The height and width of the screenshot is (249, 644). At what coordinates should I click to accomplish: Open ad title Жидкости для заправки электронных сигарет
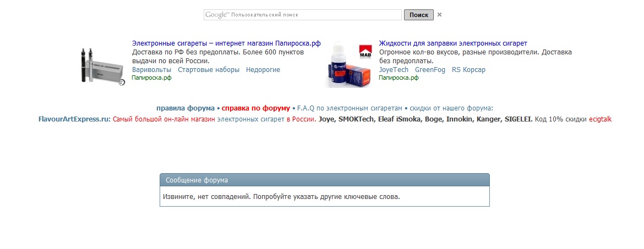[x=453, y=43]
